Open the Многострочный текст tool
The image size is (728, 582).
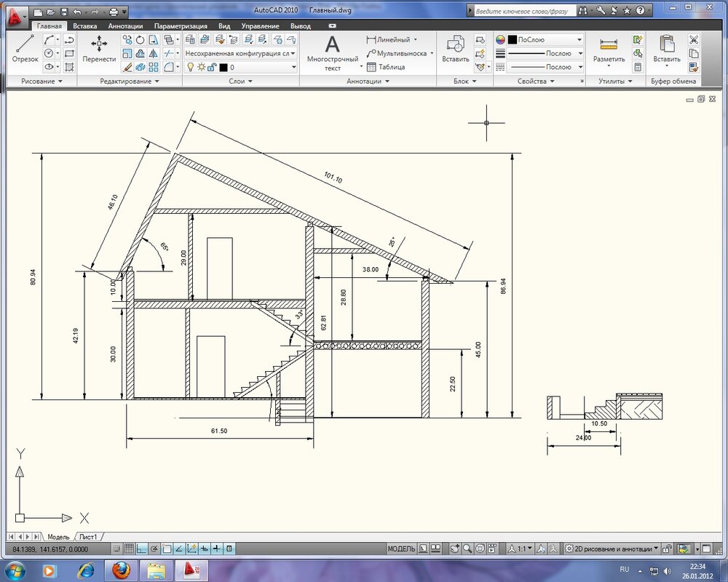click(x=332, y=53)
